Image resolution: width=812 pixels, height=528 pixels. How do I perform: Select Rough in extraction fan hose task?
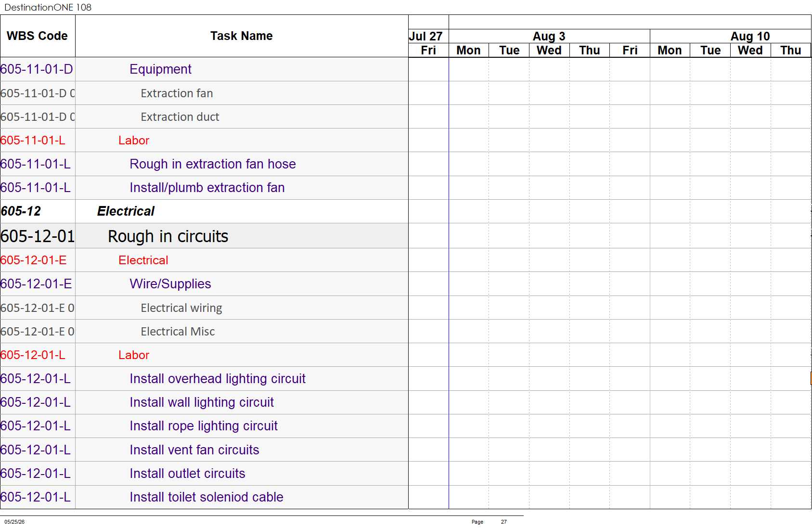pos(213,164)
